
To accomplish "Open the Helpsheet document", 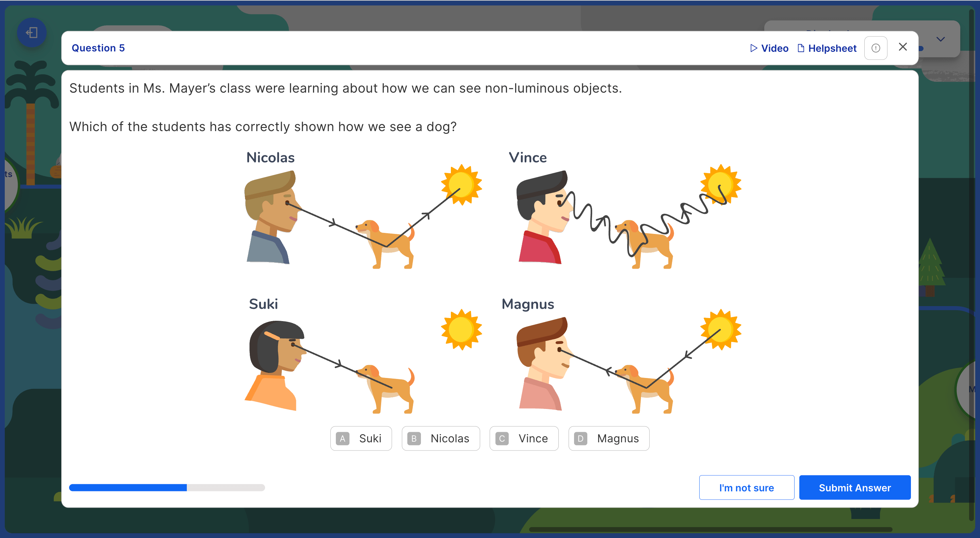I will (827, 48).
